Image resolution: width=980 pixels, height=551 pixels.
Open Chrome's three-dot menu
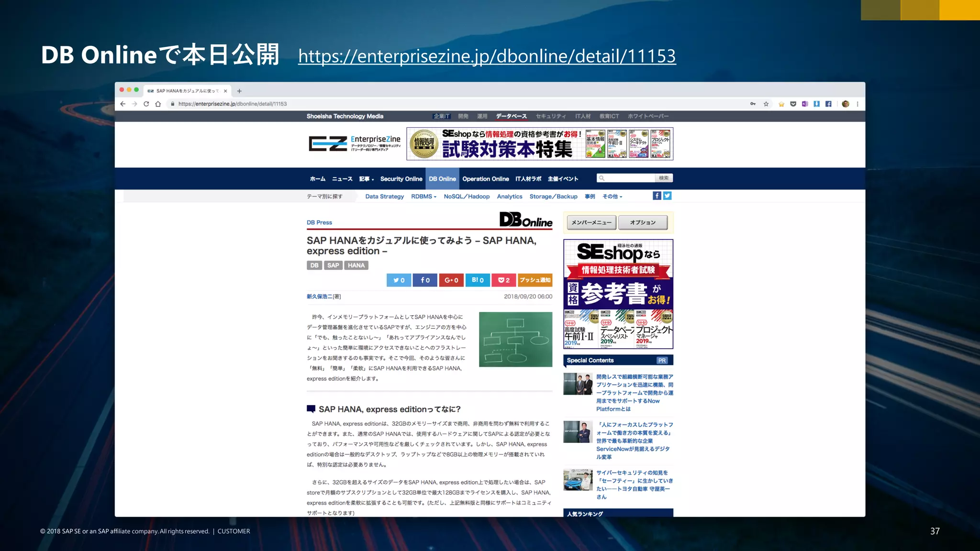[x=857, y=104]
